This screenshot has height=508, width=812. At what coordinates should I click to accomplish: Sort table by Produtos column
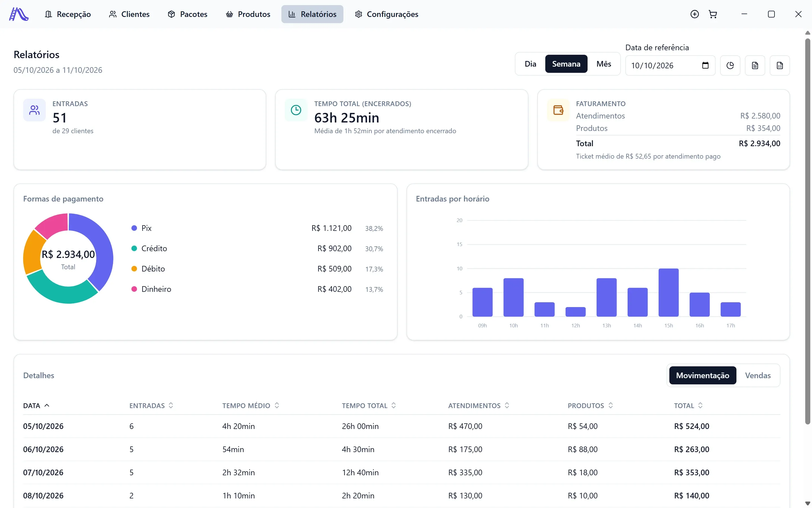[591, 406]
